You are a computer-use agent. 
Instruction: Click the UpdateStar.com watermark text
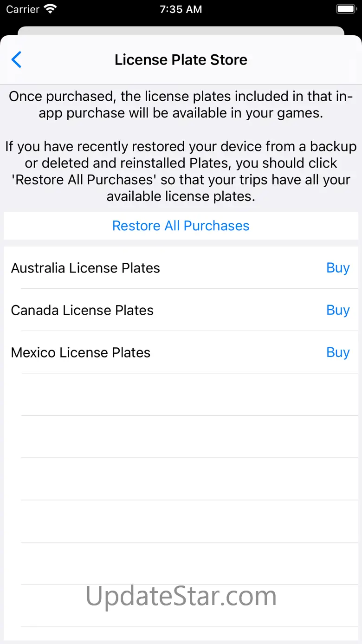click(181, 596)
